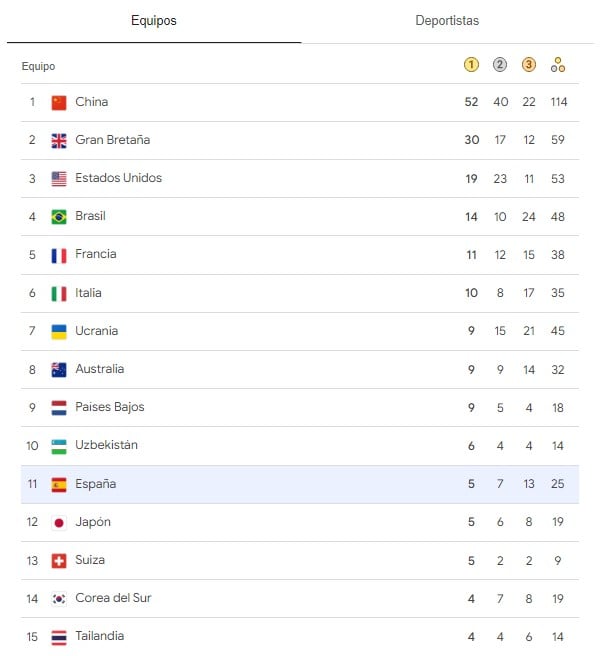Image resolution: width=606 pixels, height=656 pixels.
Task: Open the Deportistas tab
Action: [x=447, y=21]
